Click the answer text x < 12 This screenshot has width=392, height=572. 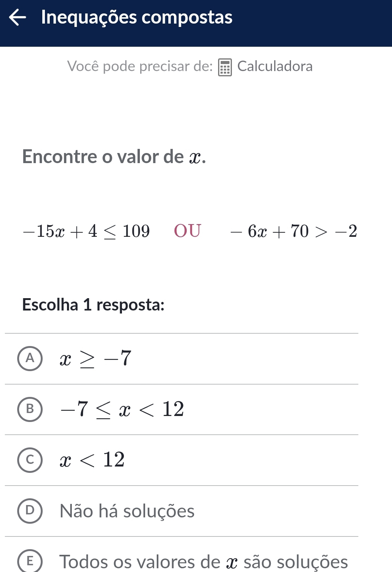click(x=92, y=460)
